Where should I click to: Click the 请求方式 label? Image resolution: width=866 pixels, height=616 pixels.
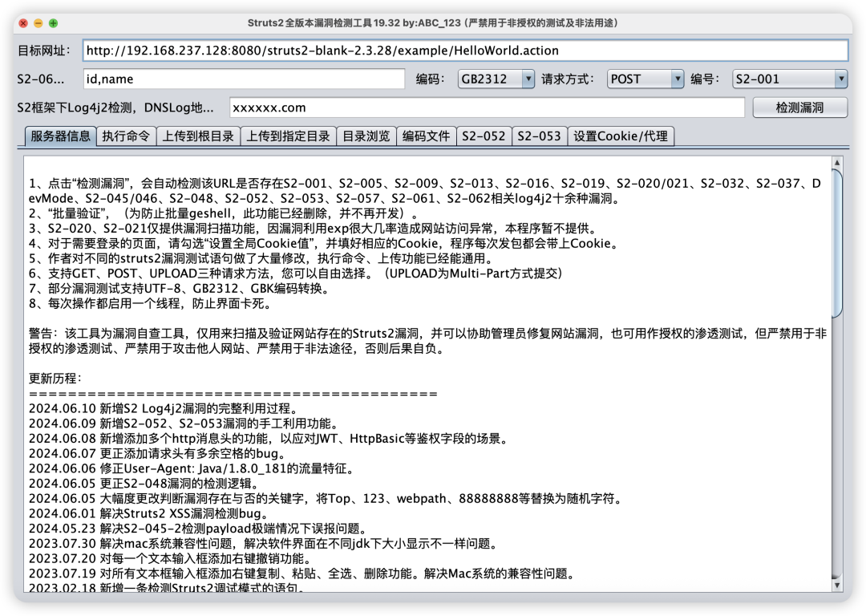click(x=568, y=79)
